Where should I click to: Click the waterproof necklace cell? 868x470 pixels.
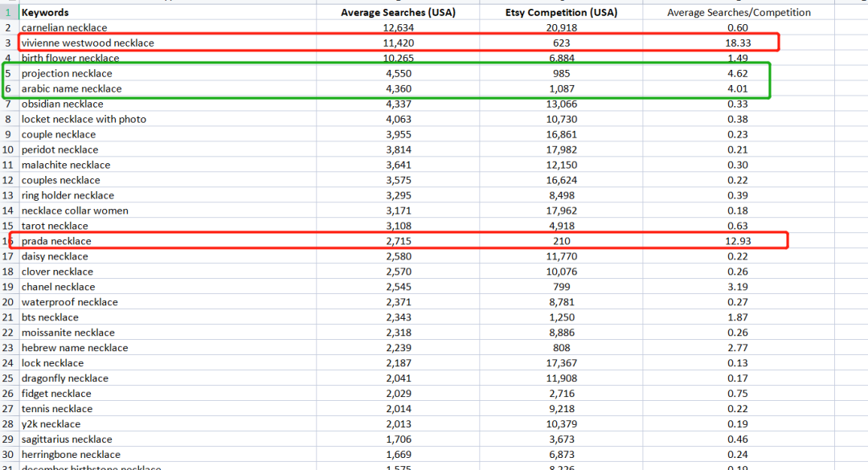[x=168, y=302]
